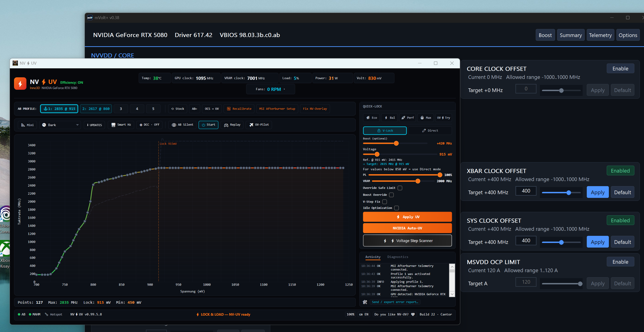Click the 100% zoom selector in status bar

tap(350, 314)
